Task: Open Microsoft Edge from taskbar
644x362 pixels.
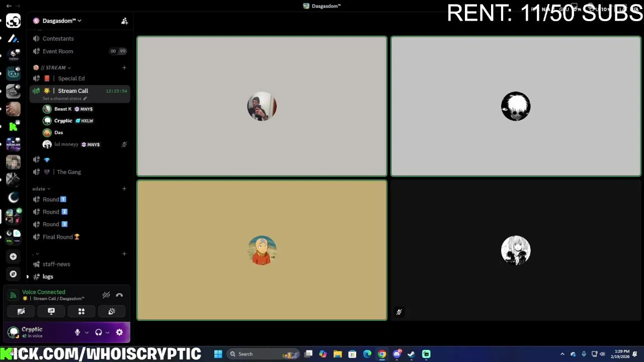Action: click(x=367, y=354)
